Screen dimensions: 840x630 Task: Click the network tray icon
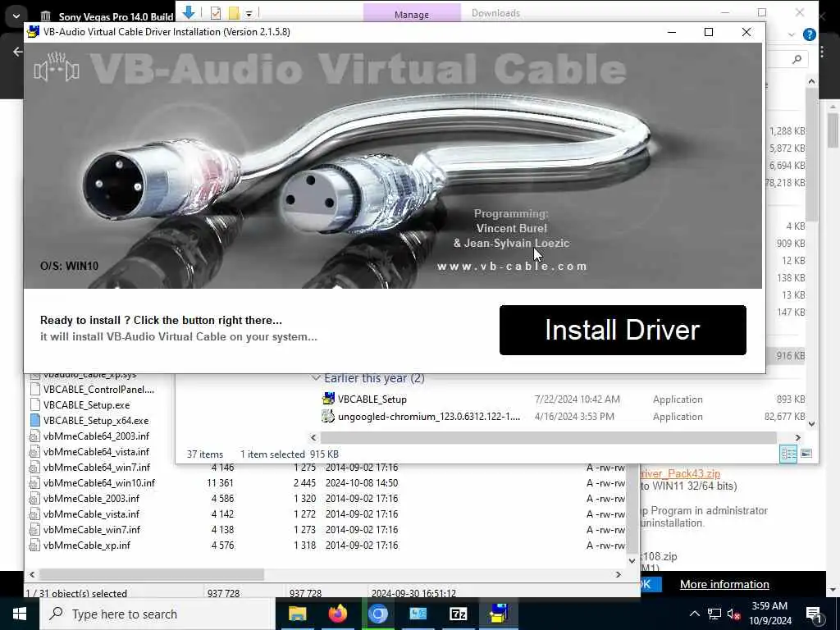coord(714,614)
